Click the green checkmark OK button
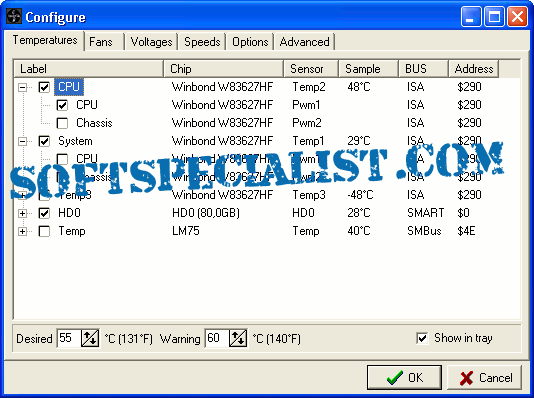Viewport: 534px width, 398px height. pyautogui.click(x=404, y=378)
